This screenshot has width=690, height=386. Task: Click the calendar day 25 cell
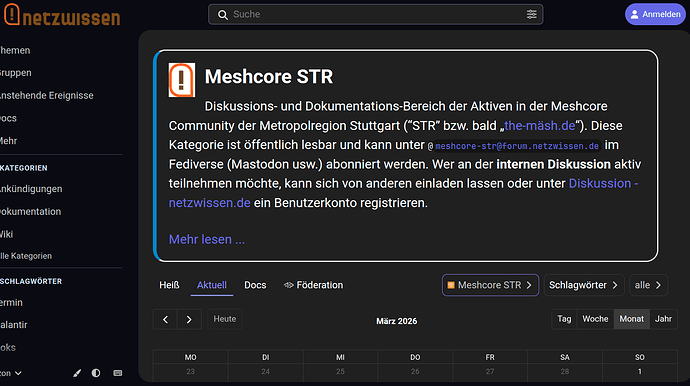(340, 372)
